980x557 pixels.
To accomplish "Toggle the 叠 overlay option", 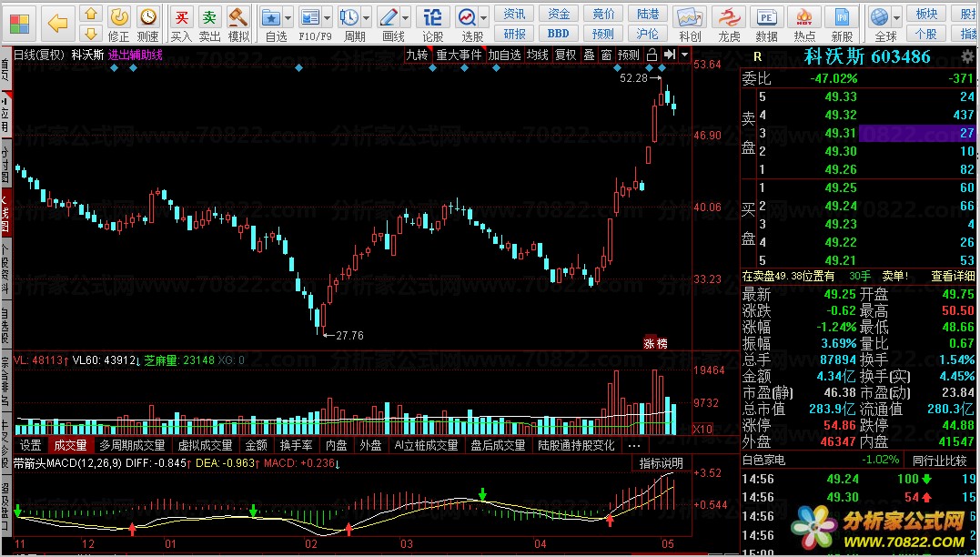I will 589,55.
